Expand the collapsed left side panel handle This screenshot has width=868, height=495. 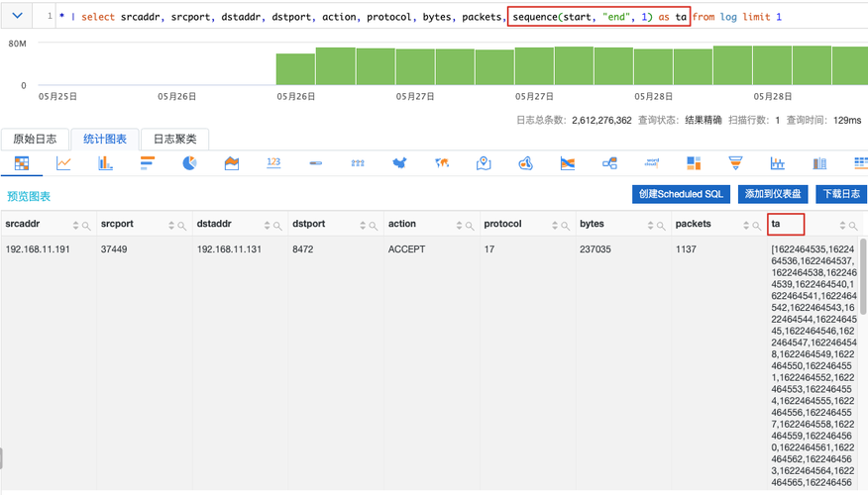point(1,458)
